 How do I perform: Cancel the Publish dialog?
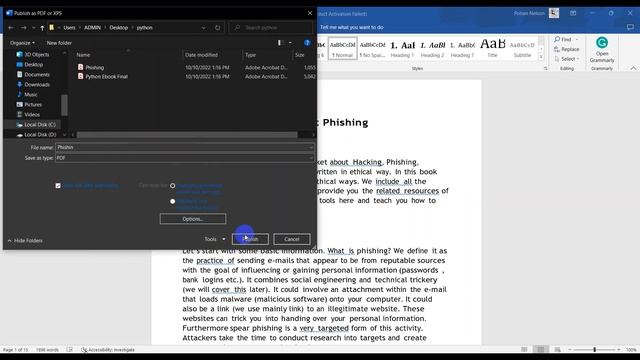click(291, 239)
